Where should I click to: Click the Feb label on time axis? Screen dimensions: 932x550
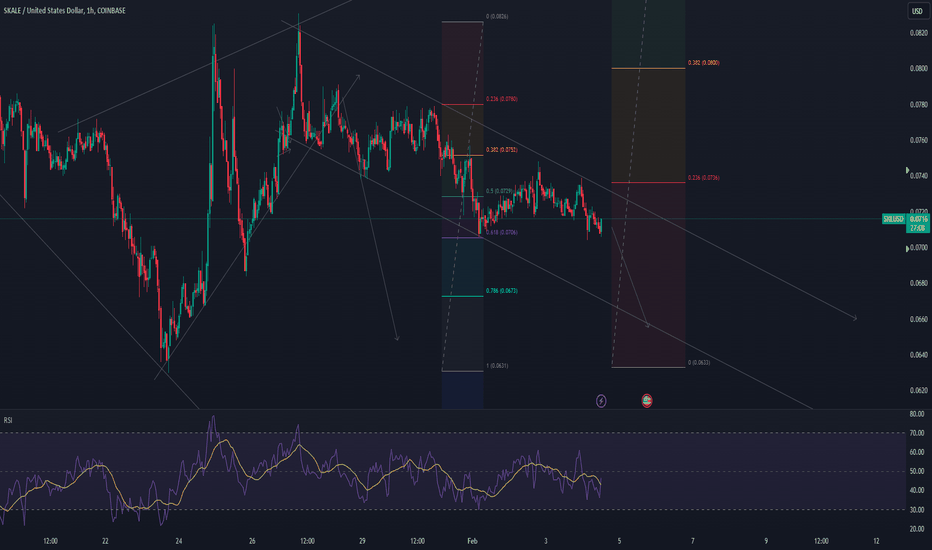click(x=473, y=541)
